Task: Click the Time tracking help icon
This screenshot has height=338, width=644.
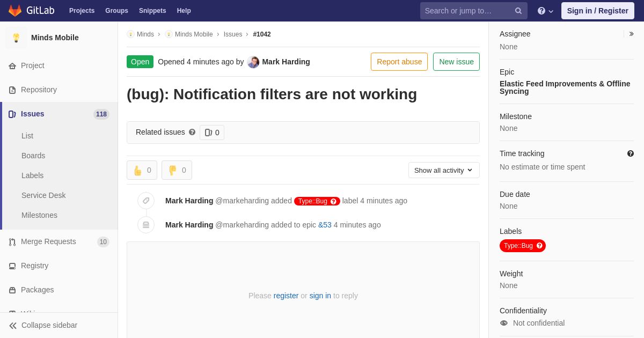Action: coord(631,153)
